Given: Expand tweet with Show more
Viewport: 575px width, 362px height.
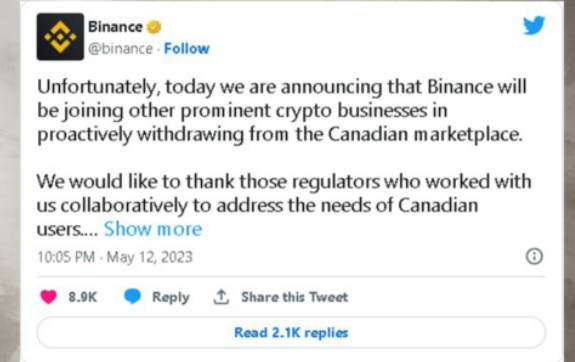Looking at the screenshot, I should pyautogui.click(x=153, y=229).
